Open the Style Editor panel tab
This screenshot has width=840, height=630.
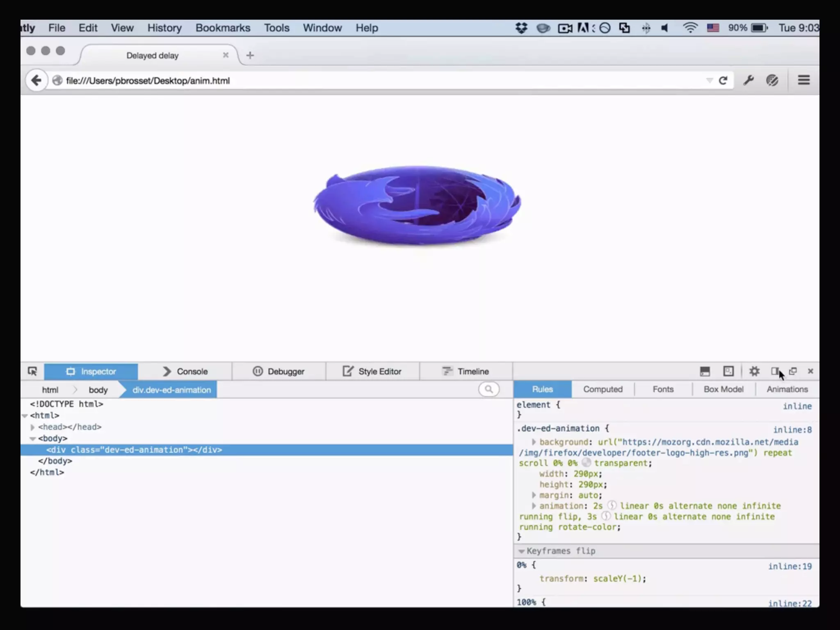pyautogui.click(x=372, y=371)
